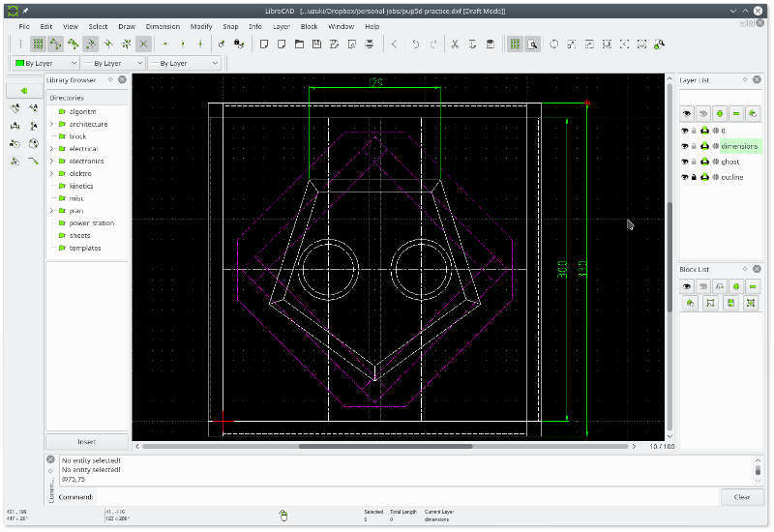
Task: Click zoom out icon
Action: pyautogui.click(x=589, y=44)
